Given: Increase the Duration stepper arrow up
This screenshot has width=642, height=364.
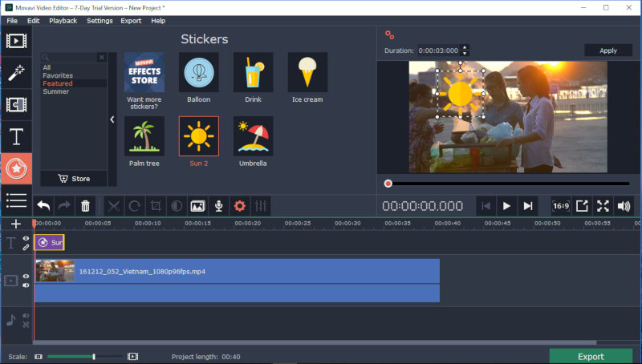Looking at the screenshot, I should click(x=465, y=47).
